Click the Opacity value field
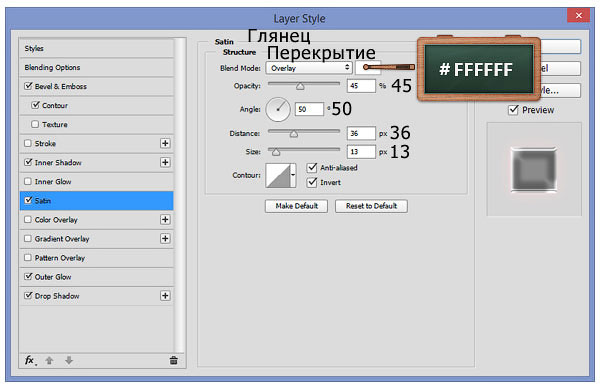This screenshot has height=388, width=600. [361, 86]
